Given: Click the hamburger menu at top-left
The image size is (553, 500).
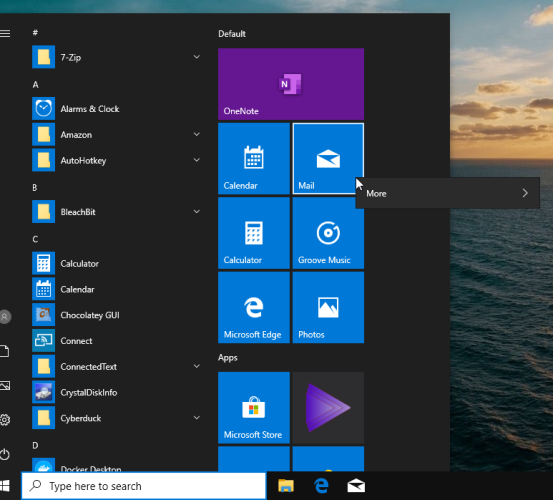Looking at the screenshot, I should (x=5, y=33).
